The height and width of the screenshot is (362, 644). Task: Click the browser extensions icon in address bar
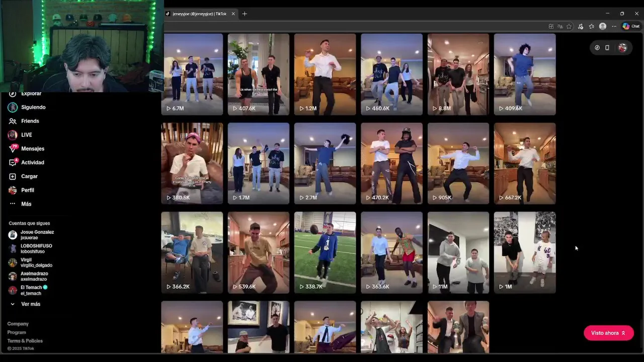pyautogui.click(x=551, y=27)
